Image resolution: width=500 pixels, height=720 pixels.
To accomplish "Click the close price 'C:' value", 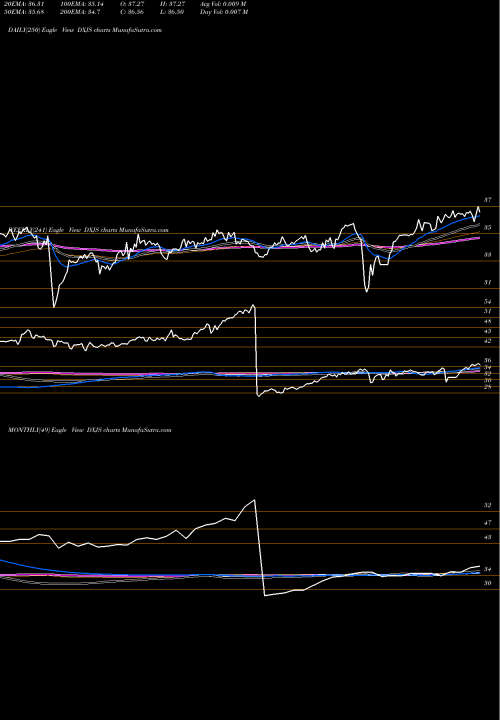I will 131,12.
